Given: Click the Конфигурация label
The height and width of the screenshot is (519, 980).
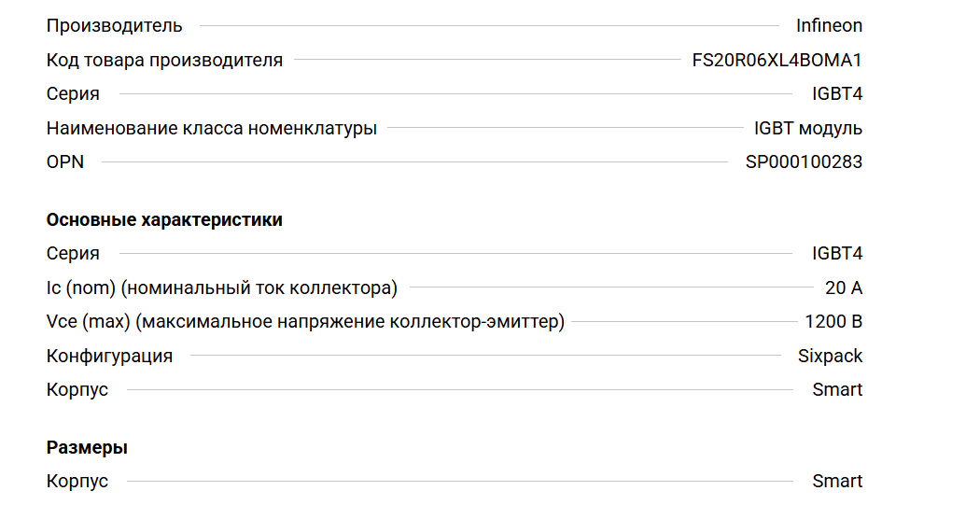Looking at the screenshot, I should point(109,357).
